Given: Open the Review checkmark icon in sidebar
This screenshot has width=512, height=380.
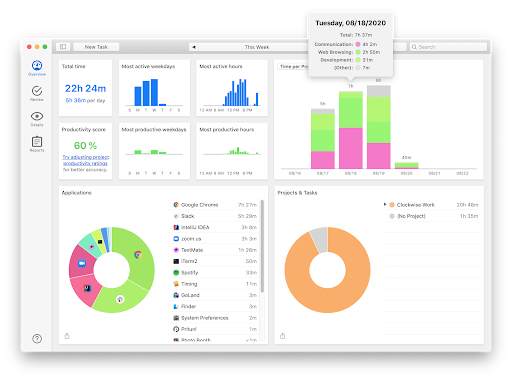Looking at the screenshot, I should [37, 94].
